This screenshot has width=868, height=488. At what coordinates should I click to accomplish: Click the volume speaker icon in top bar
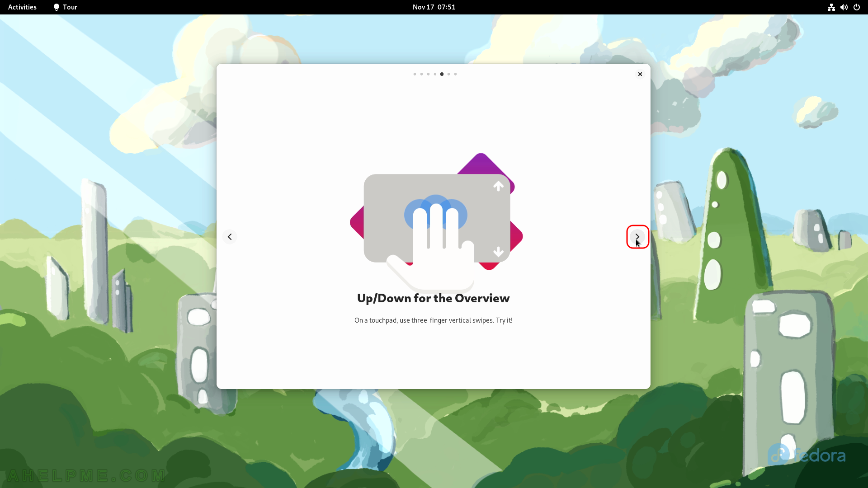844,7
